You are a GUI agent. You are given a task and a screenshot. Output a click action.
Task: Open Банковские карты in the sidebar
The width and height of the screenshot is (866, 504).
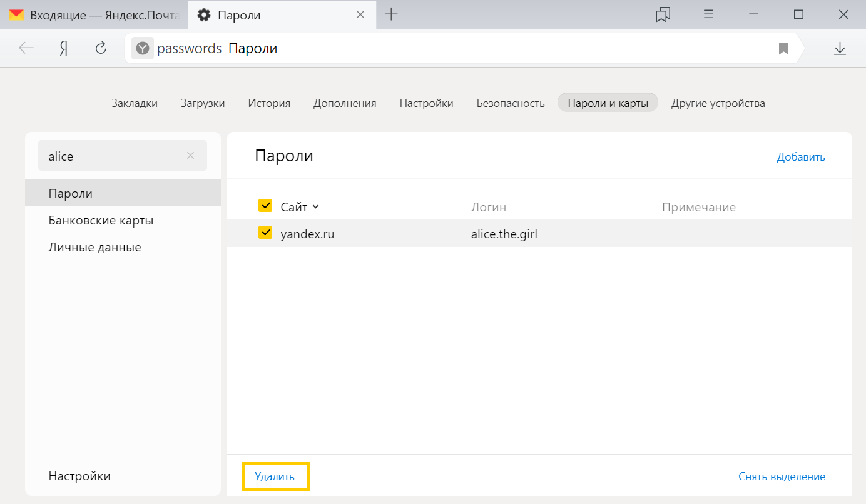click(101, 220)
